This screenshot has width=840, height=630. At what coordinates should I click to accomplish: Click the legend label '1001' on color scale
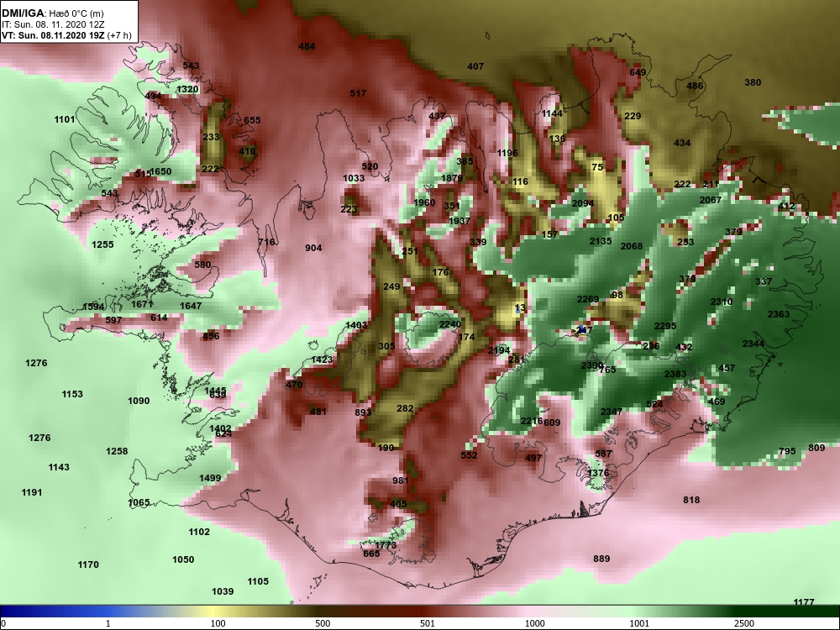tap(639, 623)
